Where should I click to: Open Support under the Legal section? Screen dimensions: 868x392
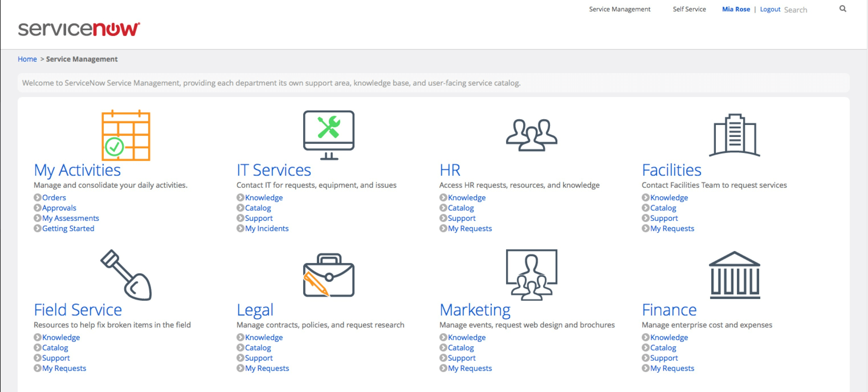click(x=258, y=358)
